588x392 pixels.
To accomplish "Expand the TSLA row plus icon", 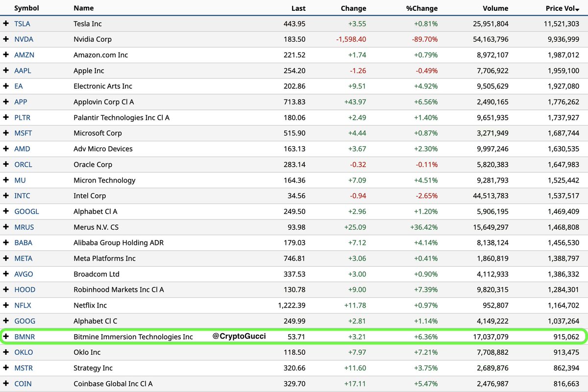I will click(6, 24).
